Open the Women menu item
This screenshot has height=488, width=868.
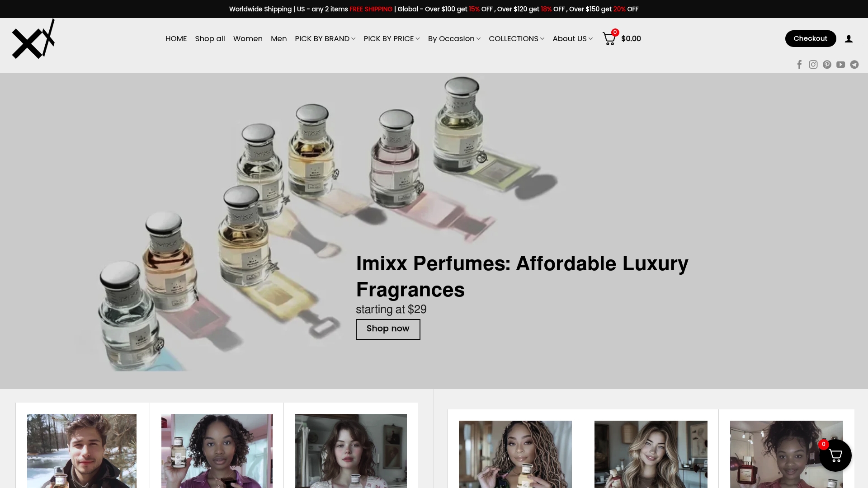click(248, 39)
